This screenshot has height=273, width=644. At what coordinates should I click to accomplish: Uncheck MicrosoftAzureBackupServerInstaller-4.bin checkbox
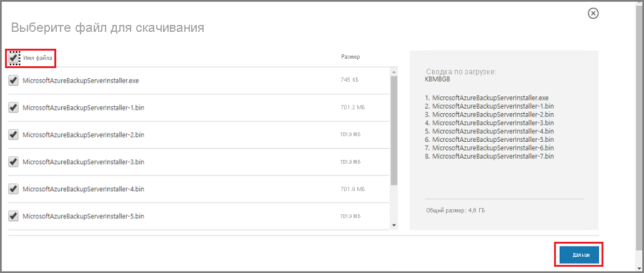coord(14,189)
